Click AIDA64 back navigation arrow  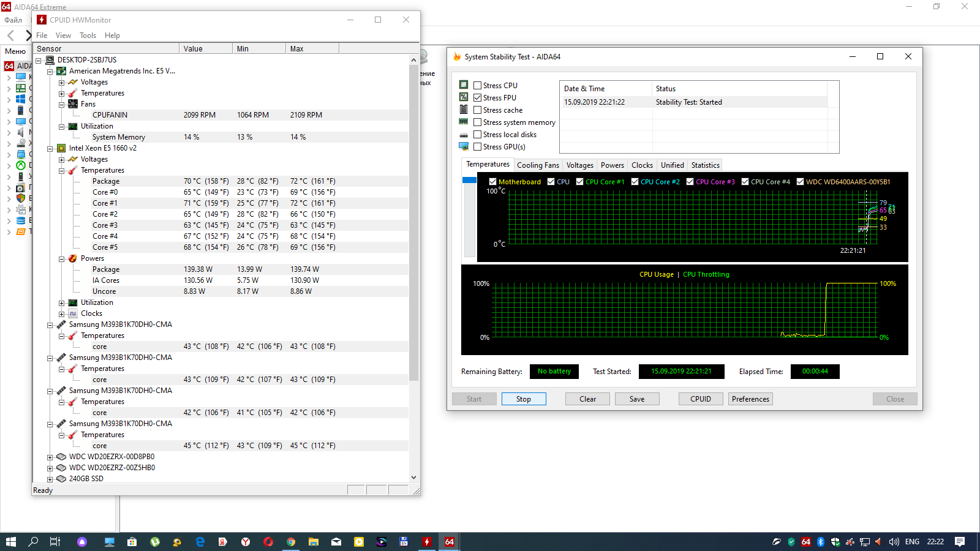10,36
